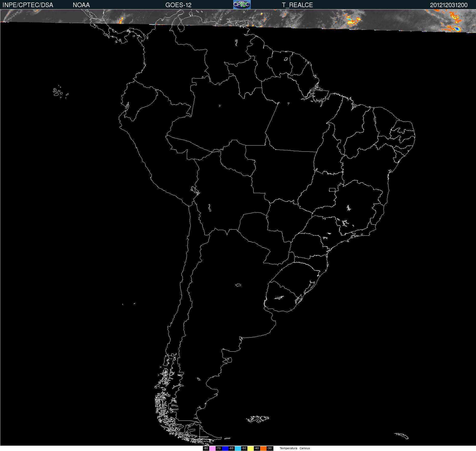Select the T_REALCE product label
The width and height of the screenshot is (476, 451).
coord(297,5)
